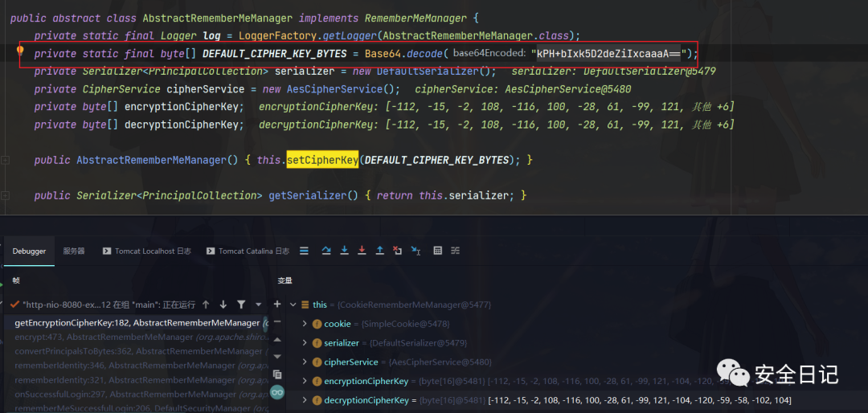This screenshot has height=413, width=868.
Task: Click the Base64 key string literal
Action: pyautogui.click(x=608, y=54)
